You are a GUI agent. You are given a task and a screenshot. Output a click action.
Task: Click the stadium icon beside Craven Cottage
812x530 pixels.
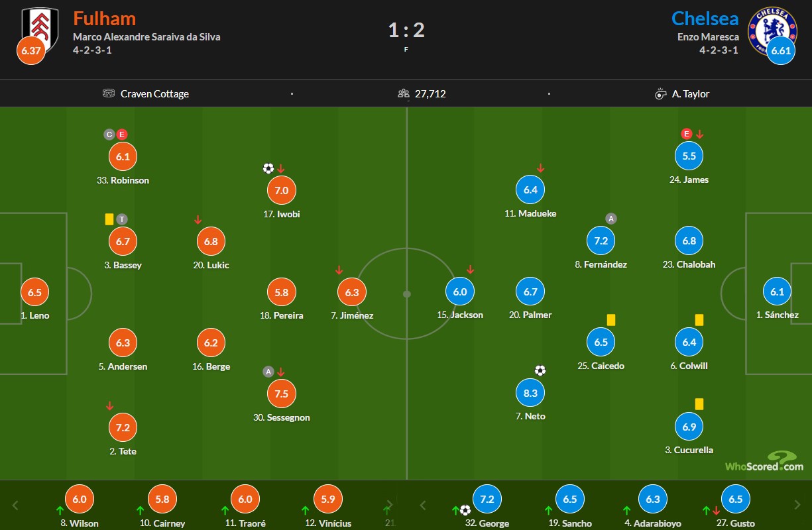[x=109, y=93]
